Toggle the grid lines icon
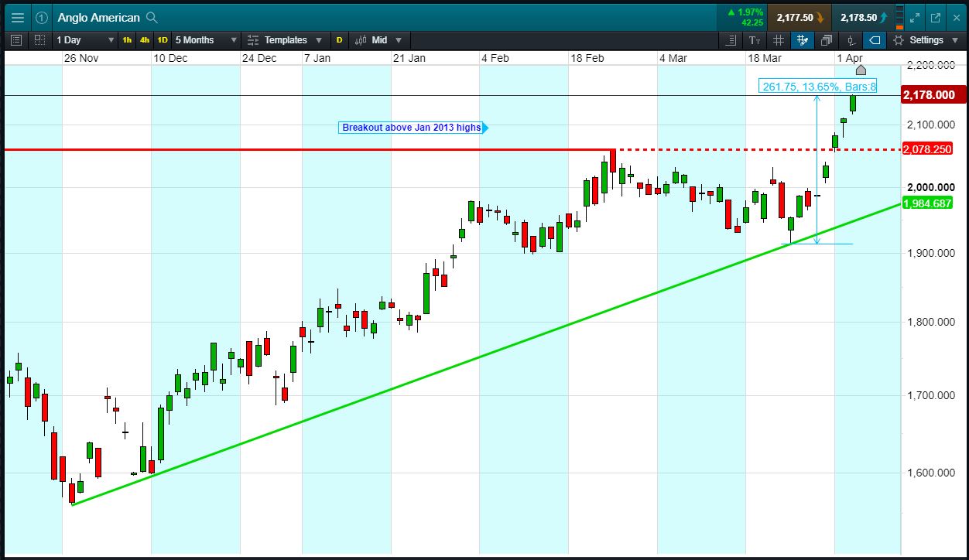This screenshot has height=560, width=969. coord(779,40)
